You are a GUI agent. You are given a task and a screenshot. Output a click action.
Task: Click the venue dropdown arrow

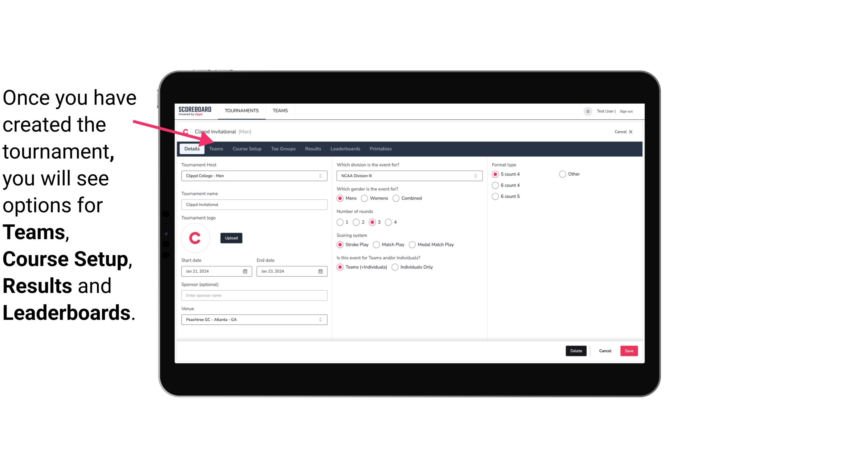pos(321,319)
